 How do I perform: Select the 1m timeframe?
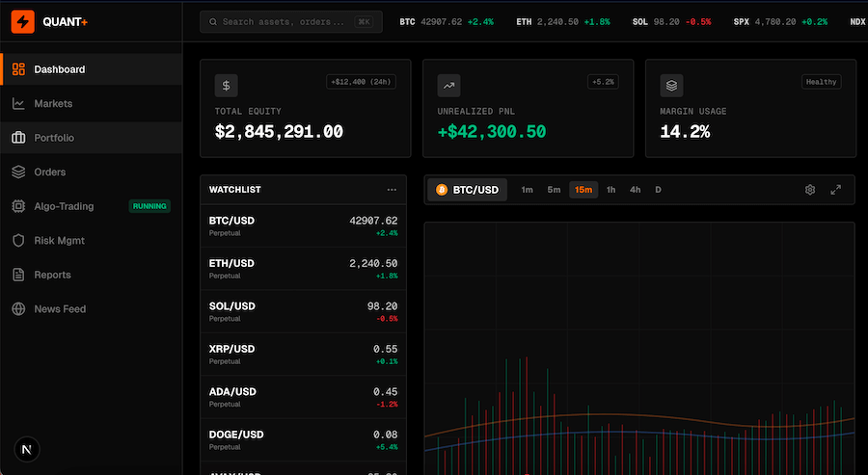coord(528,190)
